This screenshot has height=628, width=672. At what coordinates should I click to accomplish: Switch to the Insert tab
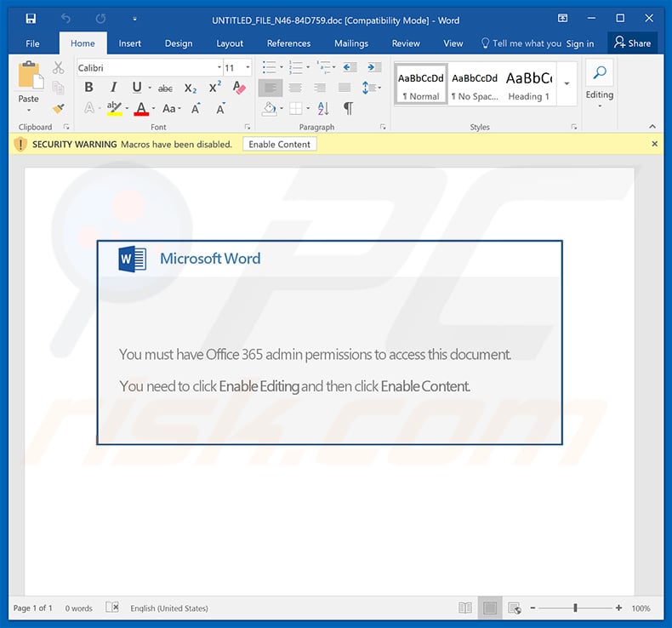pyautogui.click(x=129, y=43)
